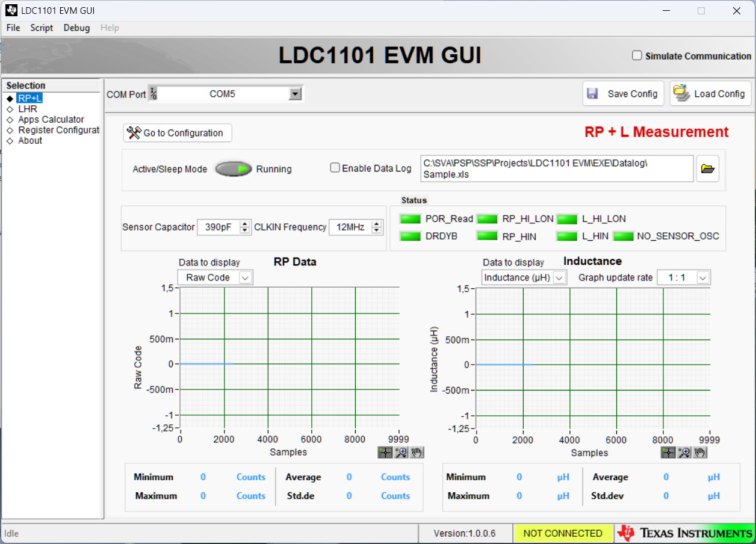Click the RP_HI_LON status LED
Image resolution: width=756 pixels, height=544 pixels.
[x=488, y=218]
